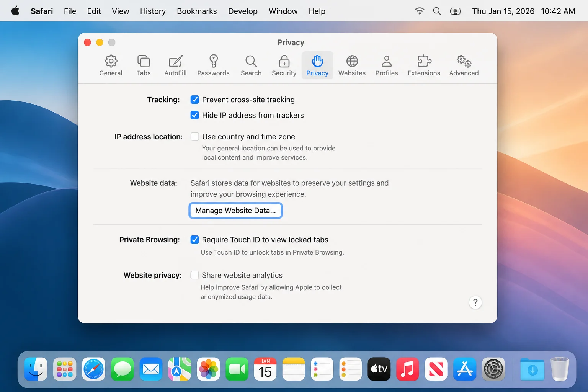
Task: Open the Extensions settings pane
Action: (424, 65)
